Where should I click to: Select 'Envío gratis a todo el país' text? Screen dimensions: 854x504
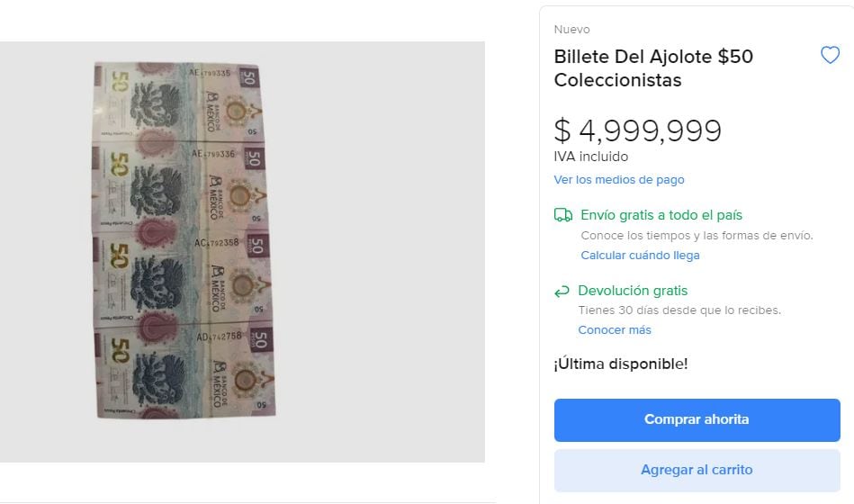tap(661, 215)
